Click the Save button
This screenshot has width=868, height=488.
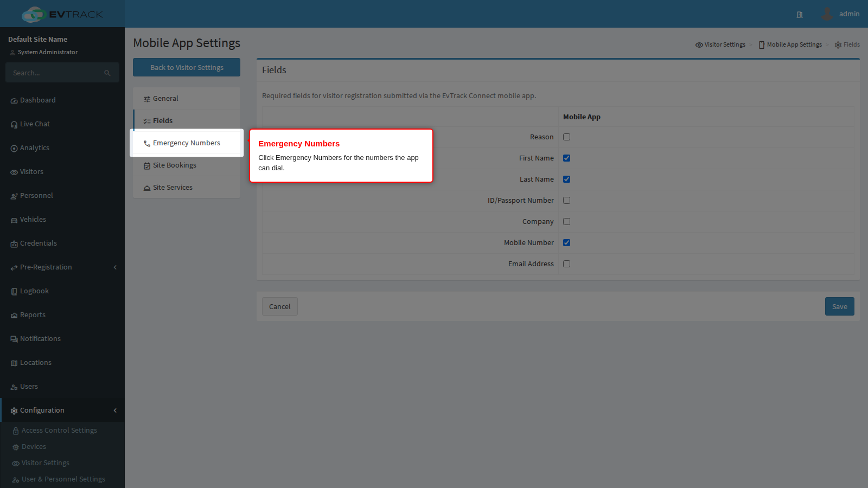[840, 306]
